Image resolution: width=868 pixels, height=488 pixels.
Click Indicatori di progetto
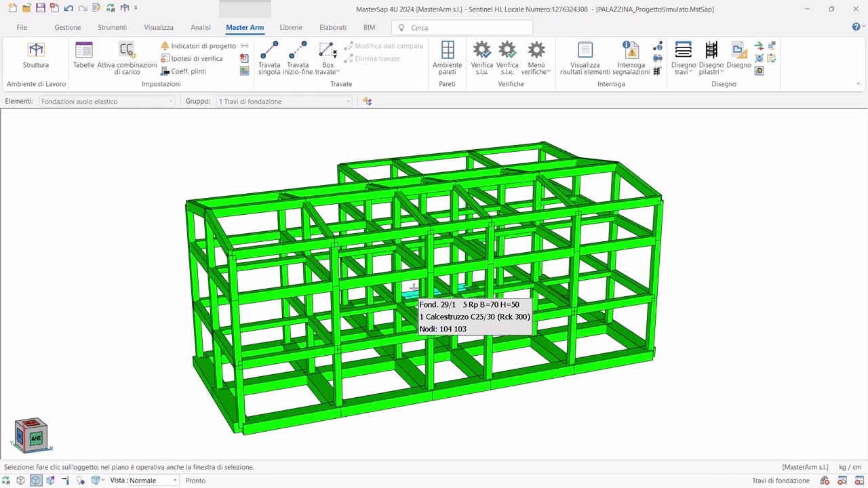coord(198,46)
